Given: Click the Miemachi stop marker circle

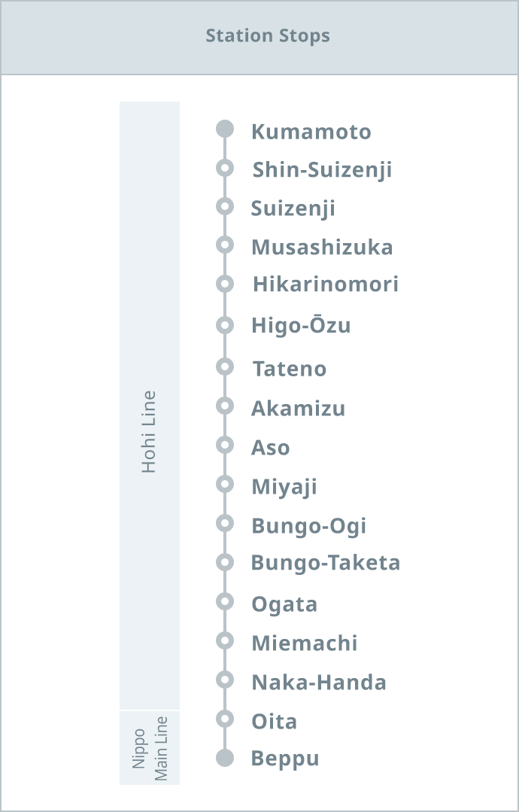Looking at the screenshot, I should tap(225, 640).
